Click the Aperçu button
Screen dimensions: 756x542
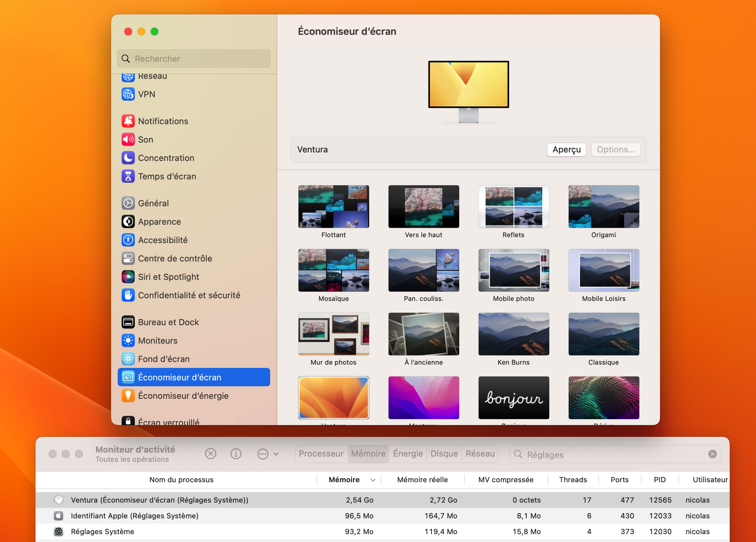tap(566, 149)
